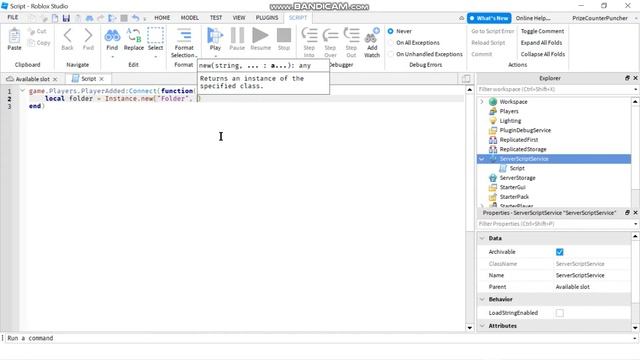Select ReplicatedStorage in Explorer

pyautogui.click(x=523, y=149)
